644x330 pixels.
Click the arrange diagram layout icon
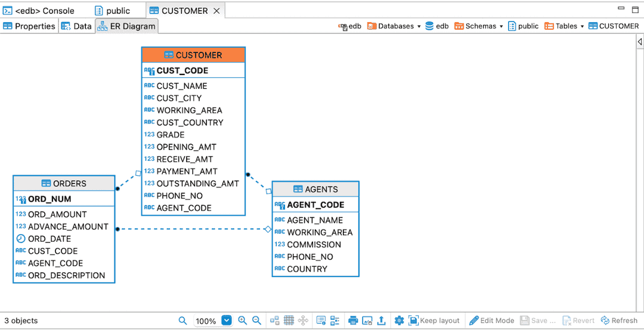coord(274,320)
